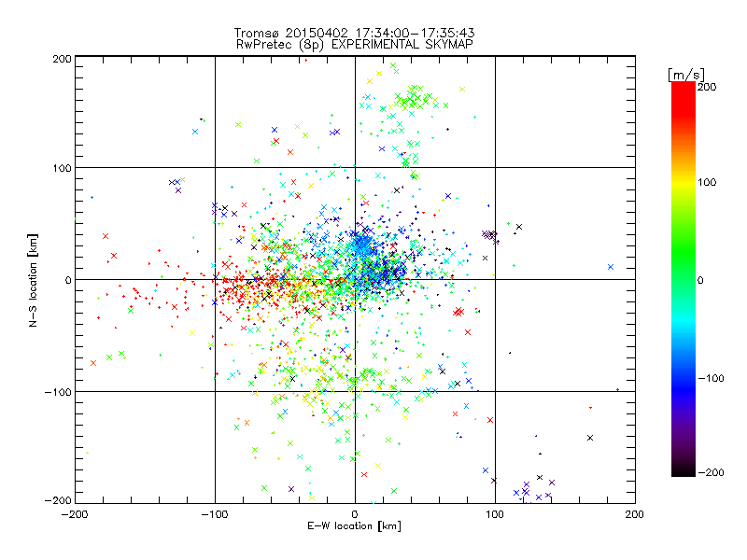Click the y-axis tick label '100'
747x560 pixels.
tap(62, 168)
